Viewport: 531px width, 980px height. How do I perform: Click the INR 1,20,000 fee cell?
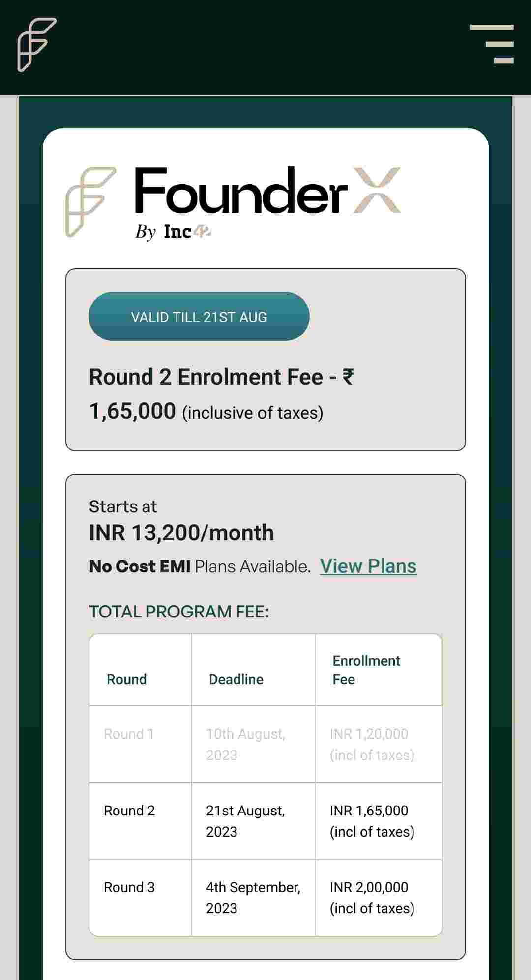click(372, 744)
